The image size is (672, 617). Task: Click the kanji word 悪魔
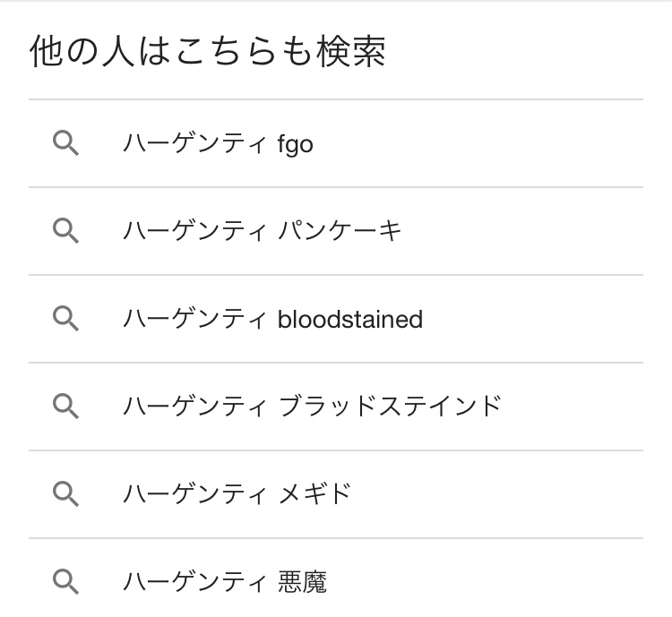303,582
